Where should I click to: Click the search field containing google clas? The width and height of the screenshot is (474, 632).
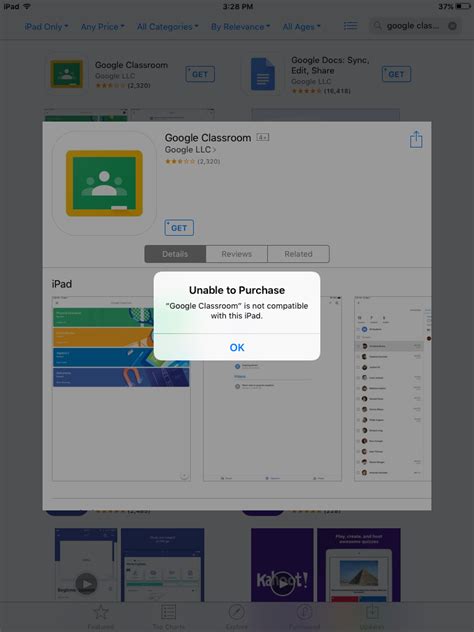click(x=415, y=26)
